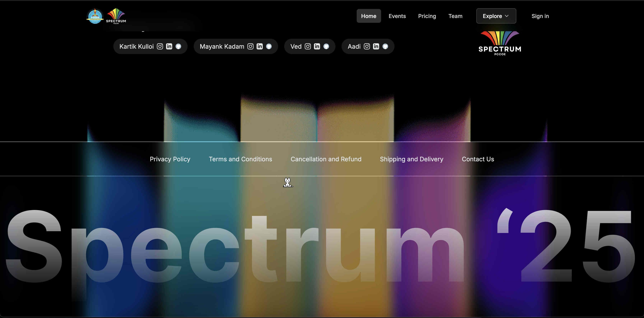The height and width of the screenshot is (318, 644).
Task: Open the Events page
Action: click(x=397, y=16)
